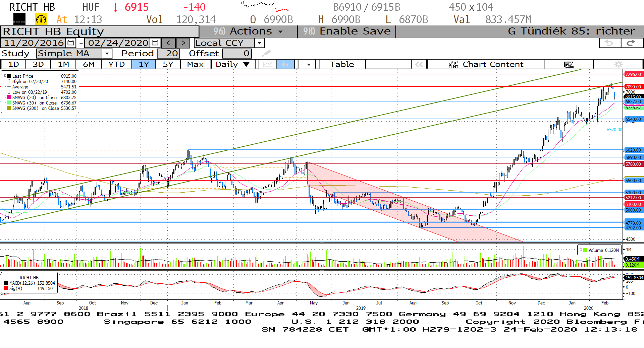
Task: Click the 7296.00 price level label
Action: click(633, 74)
